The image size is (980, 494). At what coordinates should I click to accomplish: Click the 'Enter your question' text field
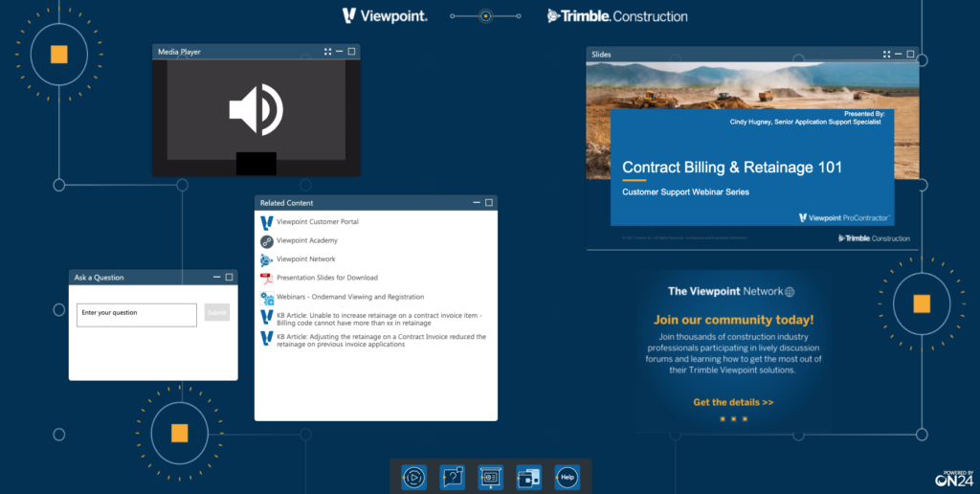point(137,315)
